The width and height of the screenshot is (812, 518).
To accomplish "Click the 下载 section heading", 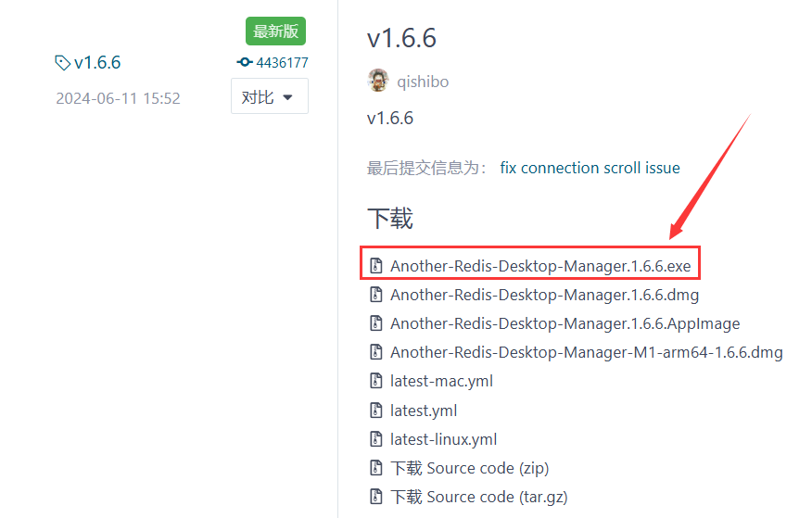I will coord(390,219).
